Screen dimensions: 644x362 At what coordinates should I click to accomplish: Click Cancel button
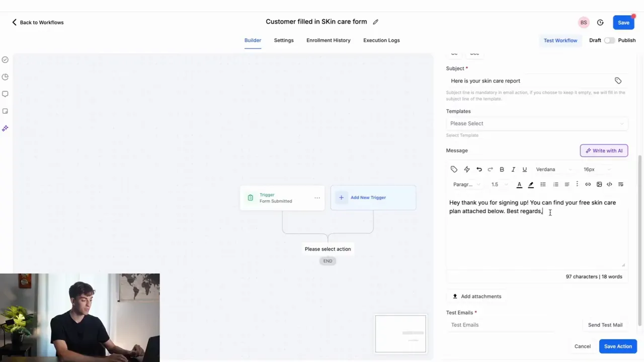click(x=583, y=346)
